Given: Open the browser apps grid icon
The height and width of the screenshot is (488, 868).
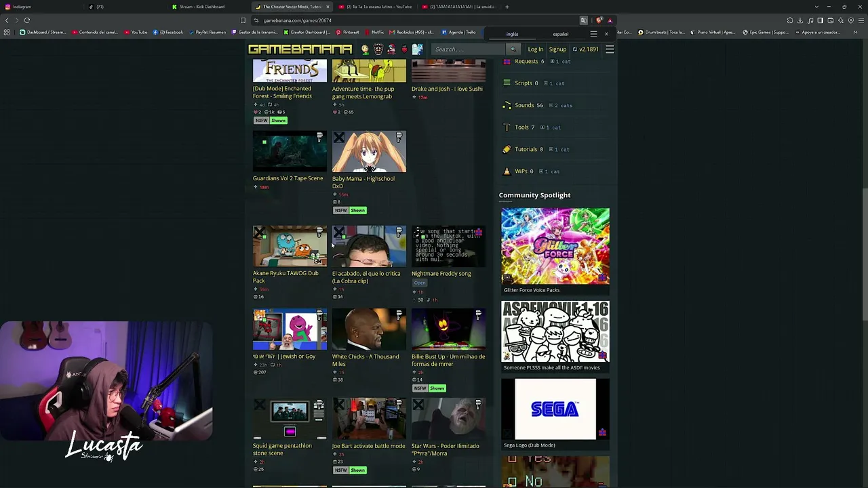Looking at the screenshot, I should (7, 32).
